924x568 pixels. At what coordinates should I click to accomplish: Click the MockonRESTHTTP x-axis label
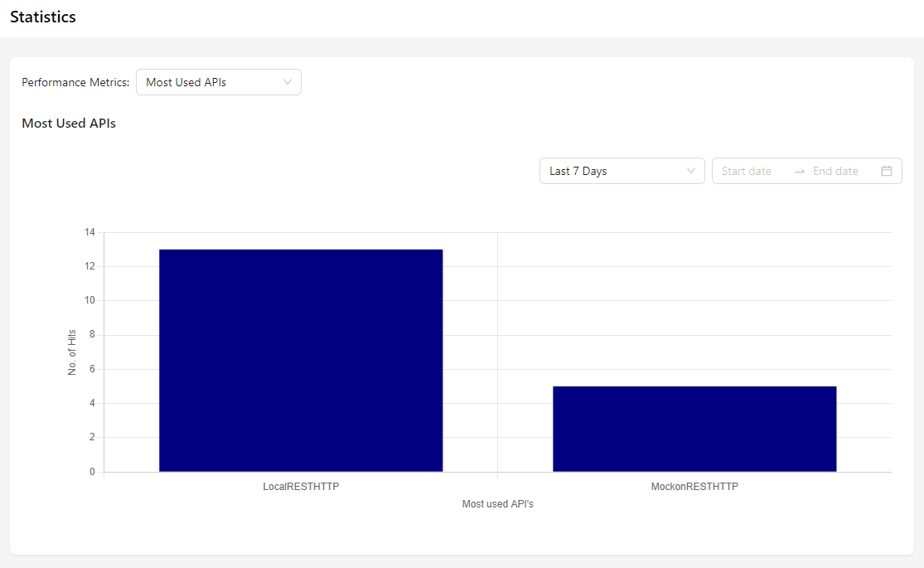click(x=694, y=487)
